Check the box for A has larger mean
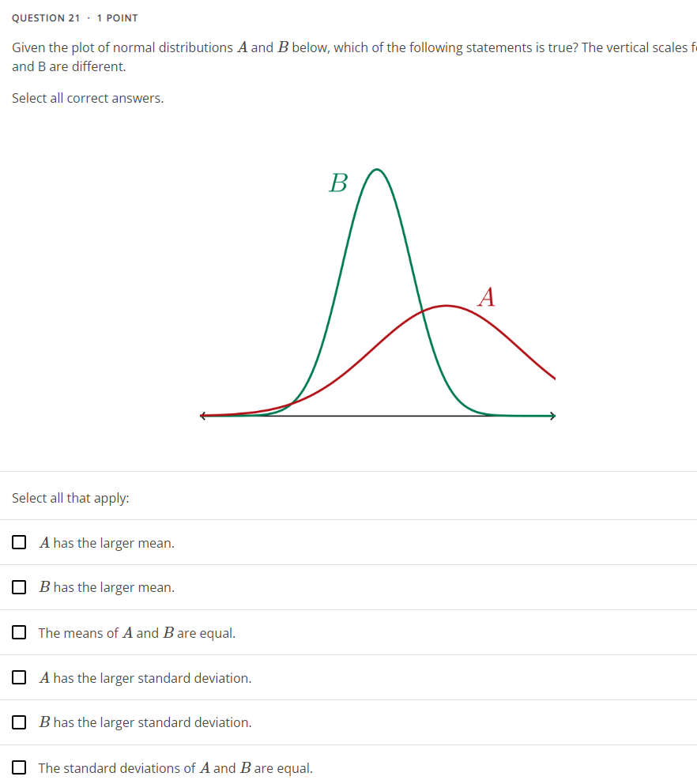 coord(19,542)
